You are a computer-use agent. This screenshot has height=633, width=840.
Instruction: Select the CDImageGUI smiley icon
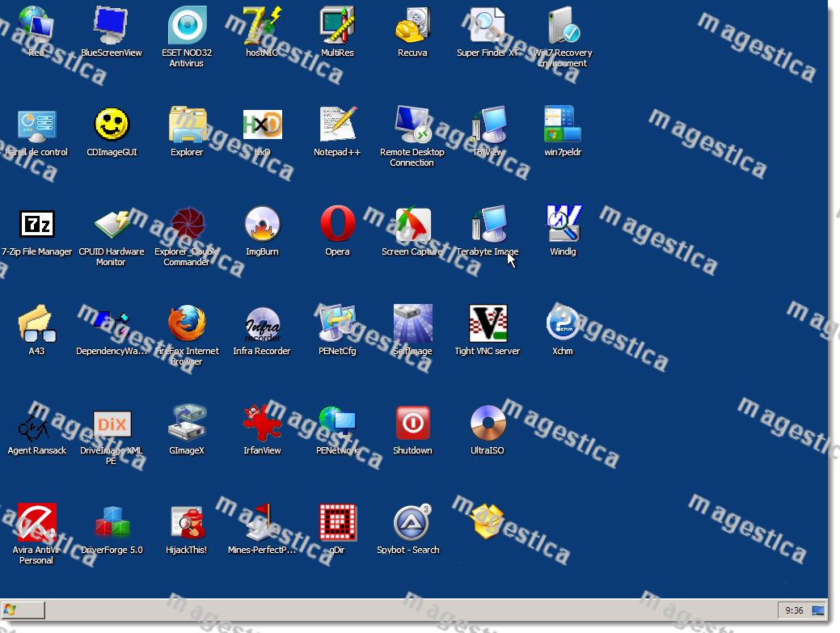[112, 125]
